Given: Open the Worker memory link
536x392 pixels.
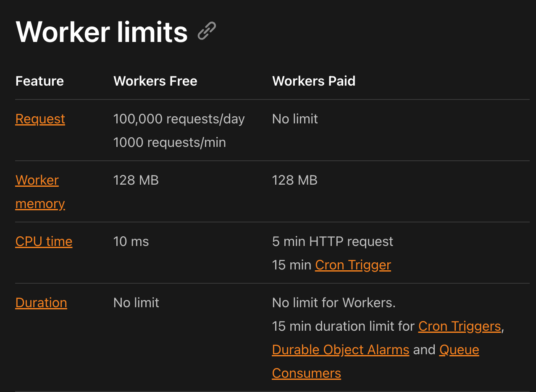Looking at the screenshot, I should pos(40,192).
